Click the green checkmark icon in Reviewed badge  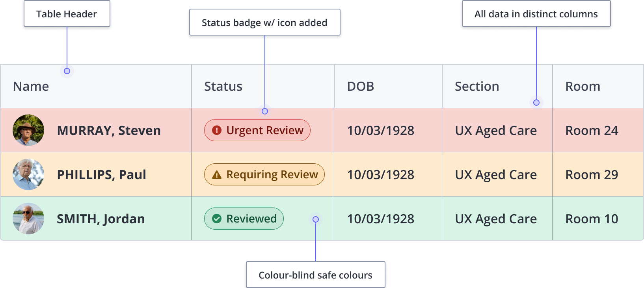tap(216, 218)
